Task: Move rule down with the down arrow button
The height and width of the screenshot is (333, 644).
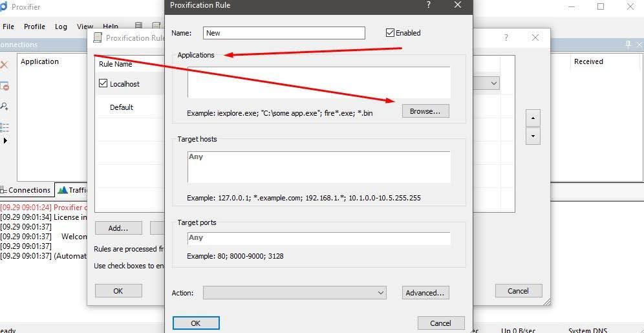Action: (x=533, y=136)
